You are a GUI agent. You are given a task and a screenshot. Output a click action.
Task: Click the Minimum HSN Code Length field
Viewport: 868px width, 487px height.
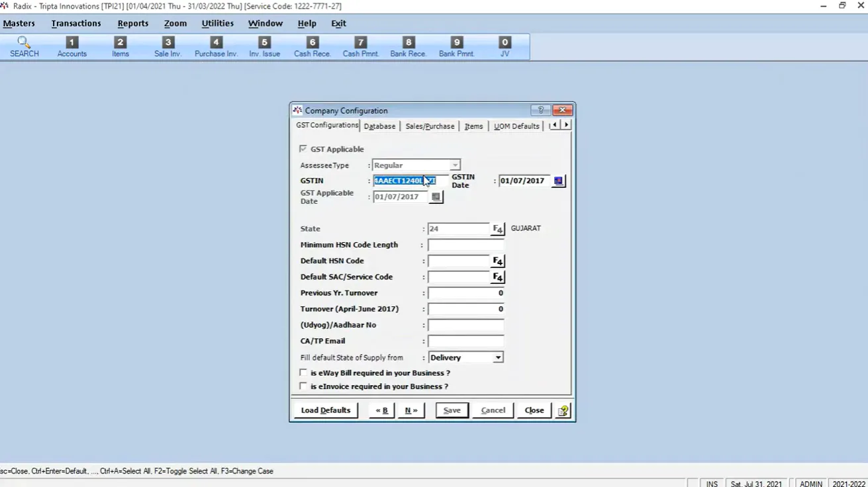pos(465,245)
